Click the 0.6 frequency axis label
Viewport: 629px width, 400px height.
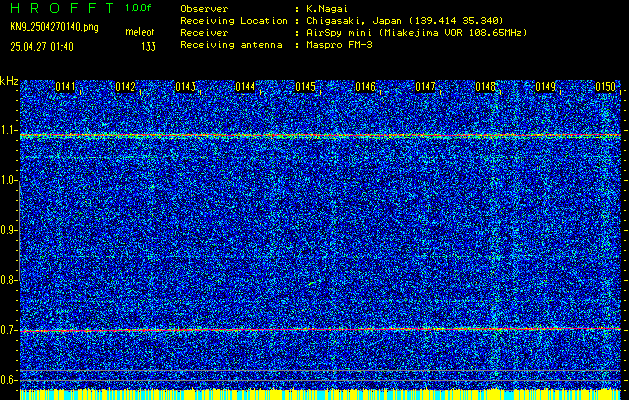(x=8, y=380)
